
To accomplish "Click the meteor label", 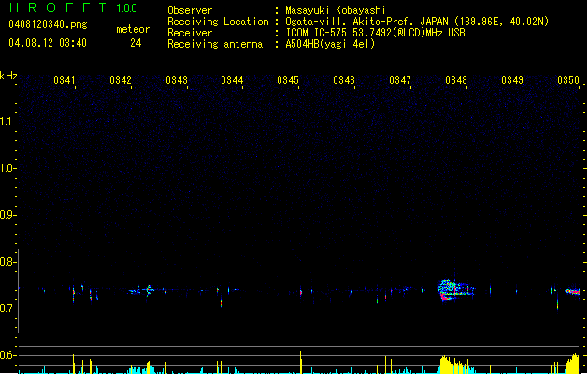I will click(x=133, y=29).
